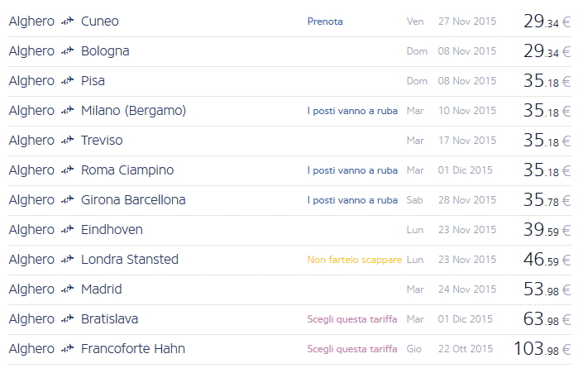Click the plane icon on Pisa route

coord(68,81)
